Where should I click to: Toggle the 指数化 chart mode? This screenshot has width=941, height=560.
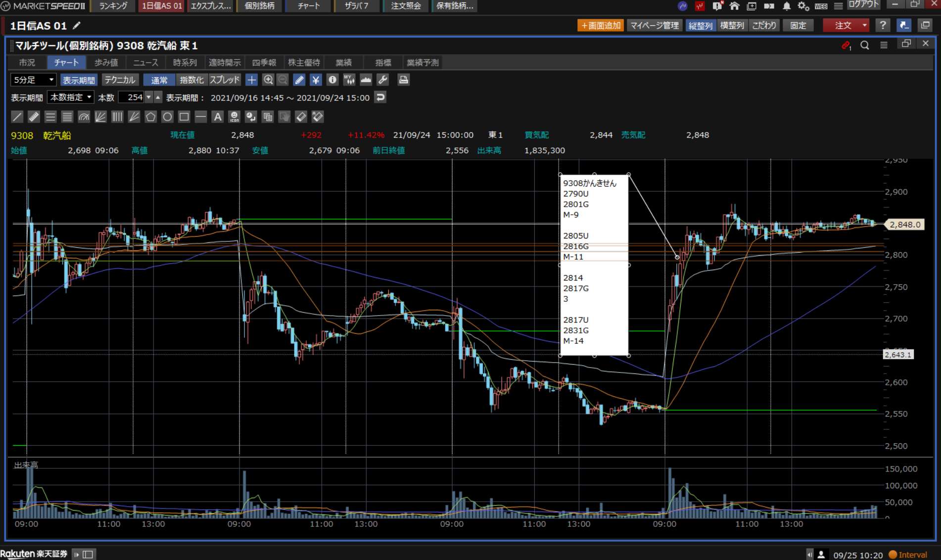coord(191,80)
